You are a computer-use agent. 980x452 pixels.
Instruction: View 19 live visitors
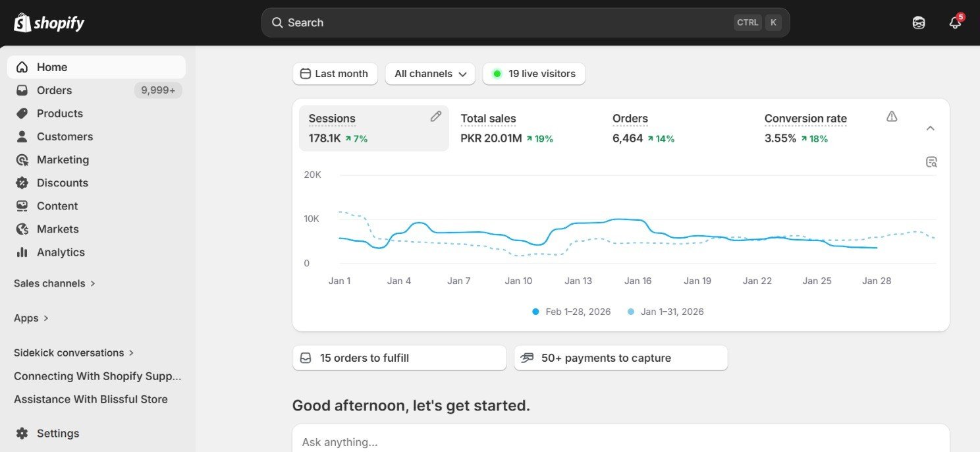tap(534, 74)
